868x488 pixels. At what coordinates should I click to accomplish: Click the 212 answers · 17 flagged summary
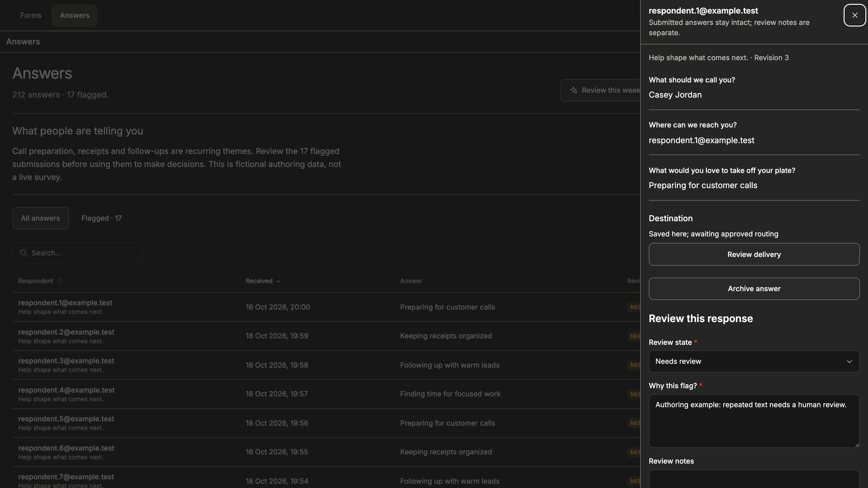pos(60,95)
